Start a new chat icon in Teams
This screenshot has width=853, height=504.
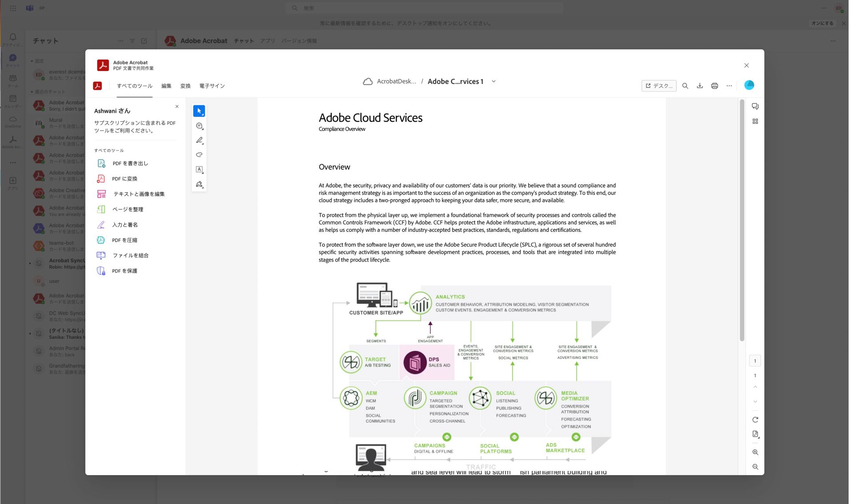tap(144, 41)
